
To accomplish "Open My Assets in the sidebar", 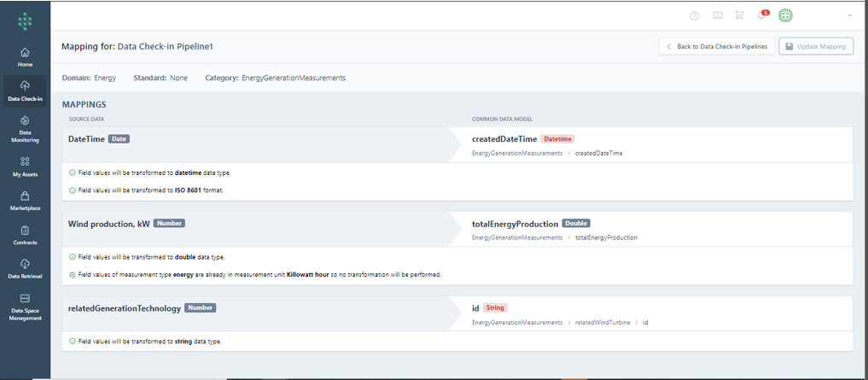I will click(x=25, y=167).
